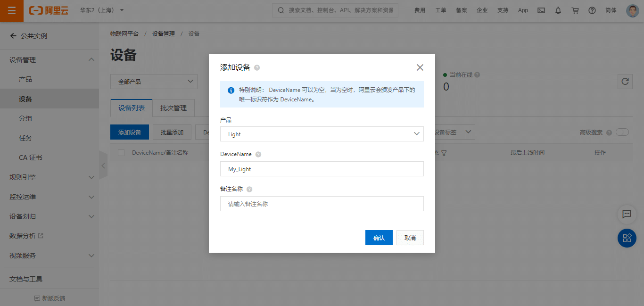Open the 华东2（上海） region selector
The image size is (644, 306).
coord(97,10)
